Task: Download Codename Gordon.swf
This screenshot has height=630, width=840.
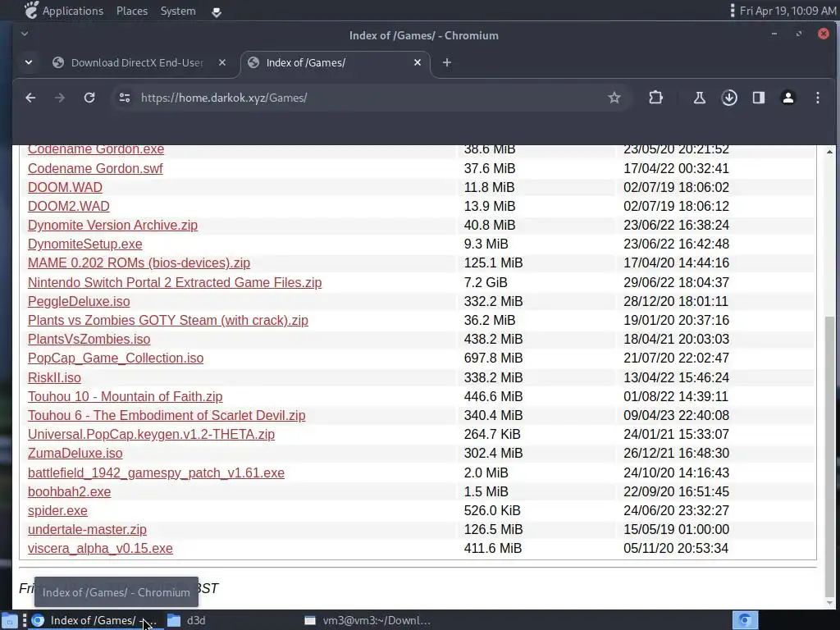Action: (x=95, y=168)
